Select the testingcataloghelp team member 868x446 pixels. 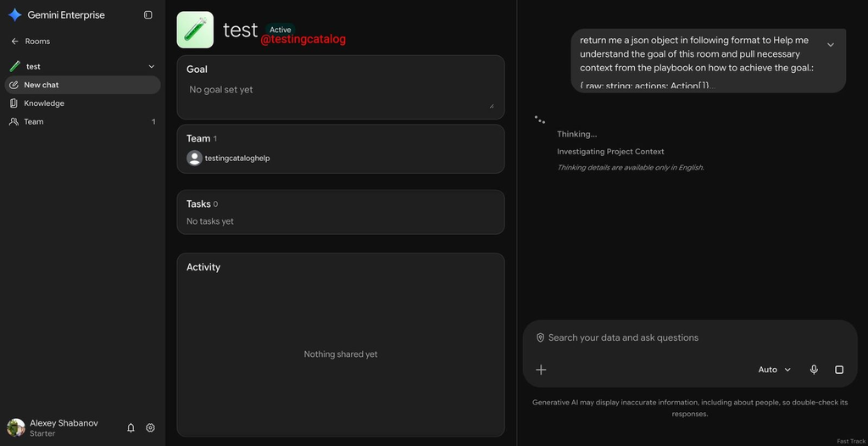pyautogui.click(x=228, y=158)
